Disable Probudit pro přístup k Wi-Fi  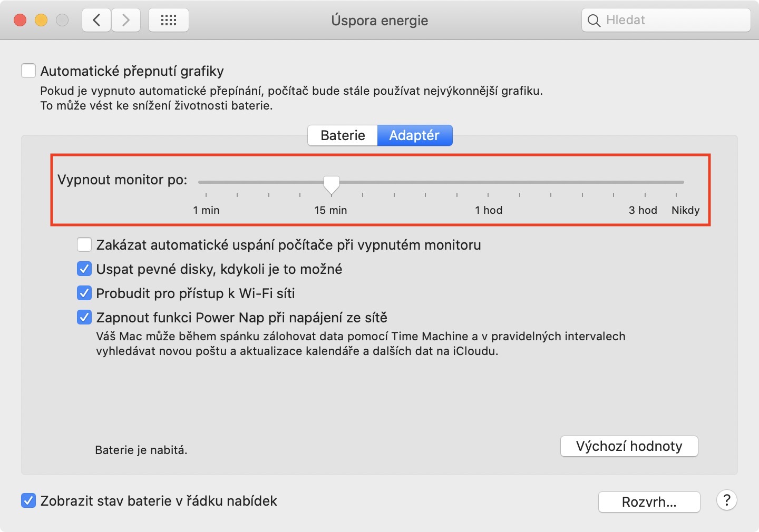tap(84, 293)
